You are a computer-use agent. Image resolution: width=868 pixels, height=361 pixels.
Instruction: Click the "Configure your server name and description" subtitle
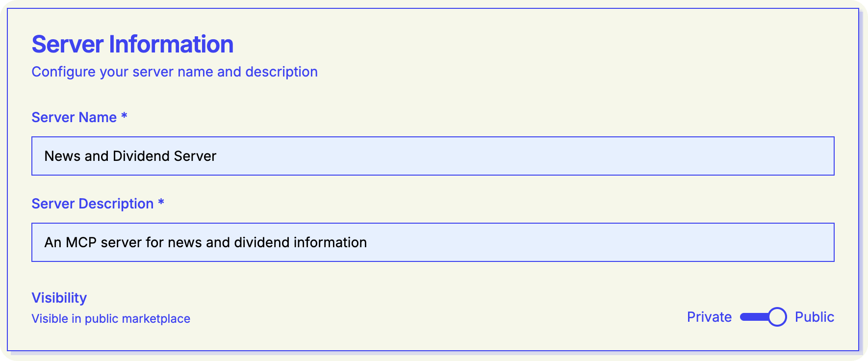pyautogui.click(x=175, y=72)
